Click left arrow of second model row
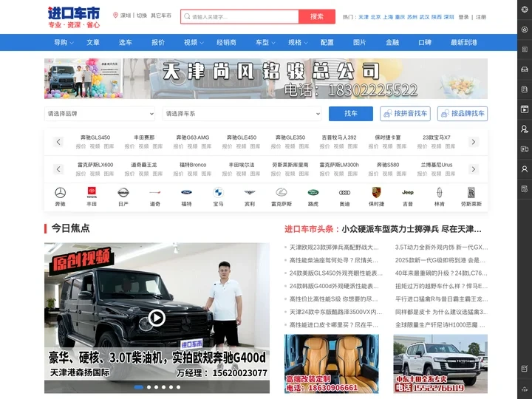Screen dimensions: 532x399 click(58, 169)
